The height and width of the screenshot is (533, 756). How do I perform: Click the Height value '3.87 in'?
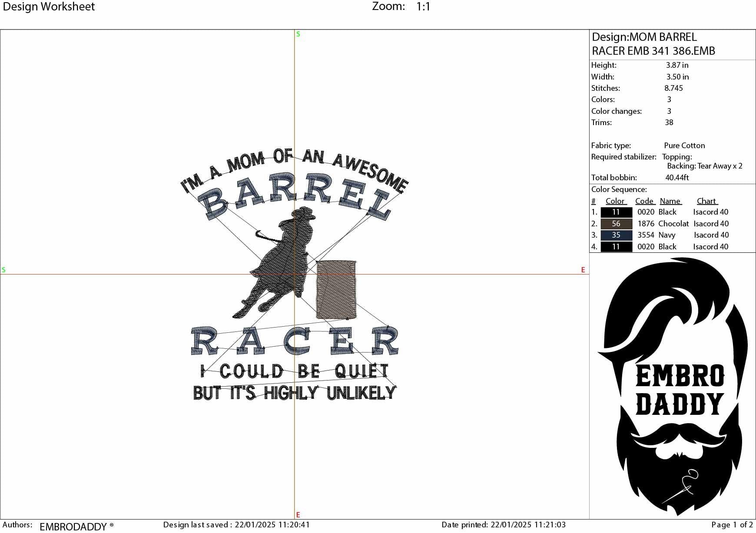point(677,65)
